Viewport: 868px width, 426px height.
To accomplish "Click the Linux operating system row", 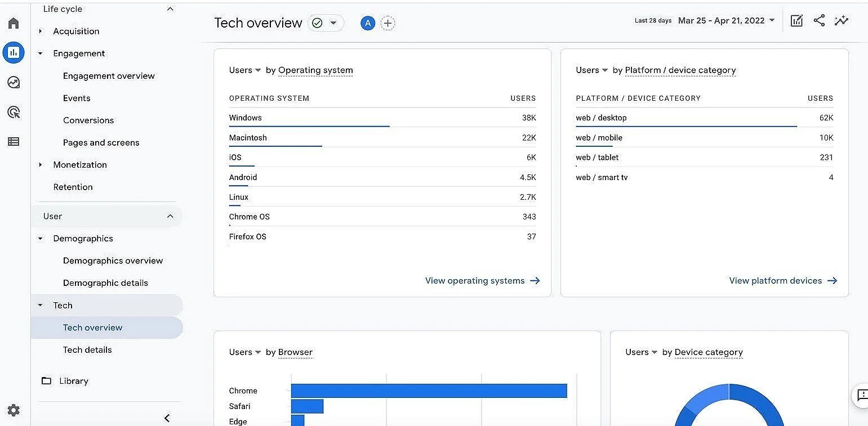I will 382,197.
